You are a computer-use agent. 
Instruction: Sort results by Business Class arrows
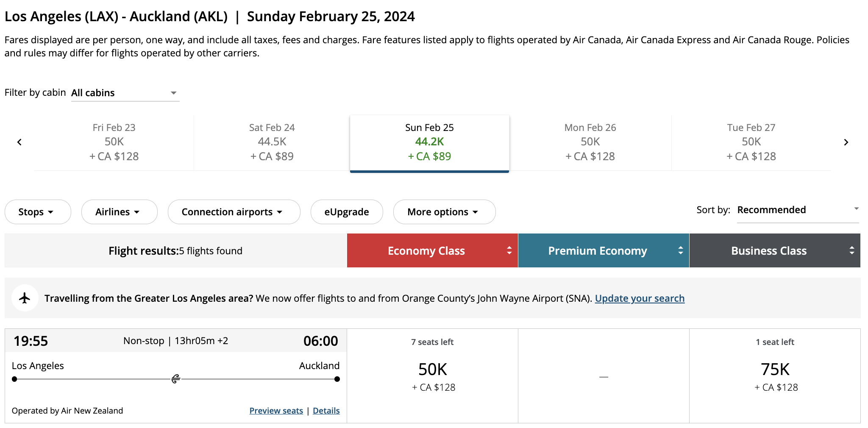tap(851, 250)
